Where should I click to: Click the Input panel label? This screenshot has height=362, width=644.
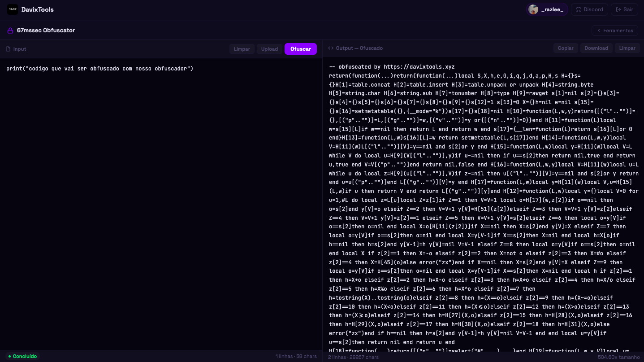click(20, 49)
